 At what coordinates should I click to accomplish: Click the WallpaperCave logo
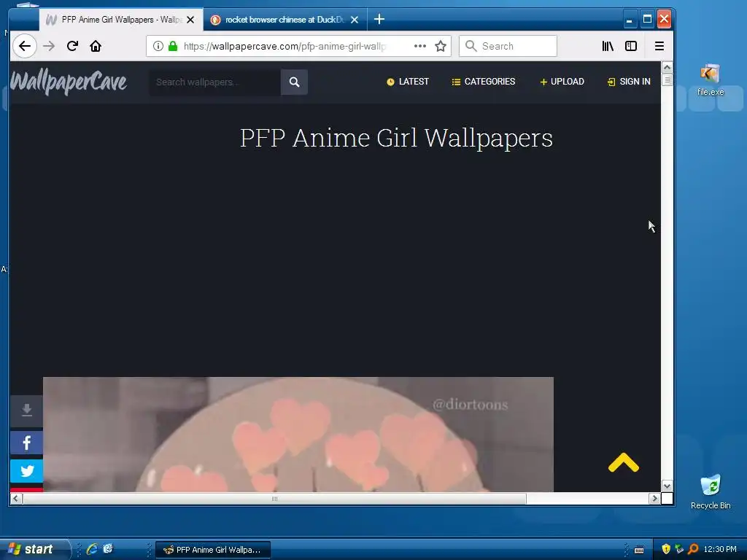click(x=69, y=82)
